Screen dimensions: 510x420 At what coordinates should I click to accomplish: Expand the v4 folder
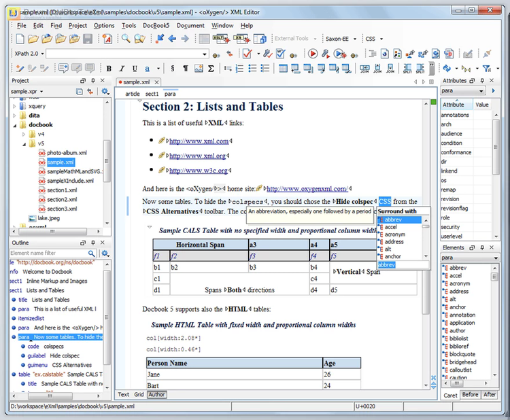point(24,134)
